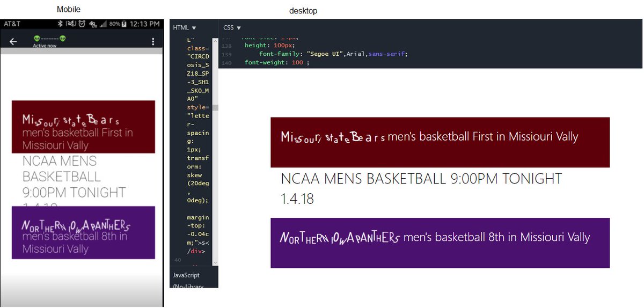Click 'men's basketball 8th in Missiouri Vally' on desktop
This screenshot has width=644, height=308.
(x=496, y=237)
